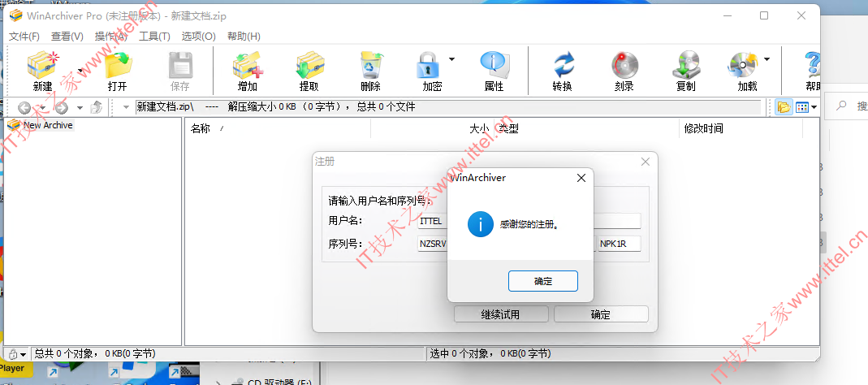The height and width of the screenshot is (385, 868).
Task: Open forward history dropdown arrow
Action: [80, 107]
